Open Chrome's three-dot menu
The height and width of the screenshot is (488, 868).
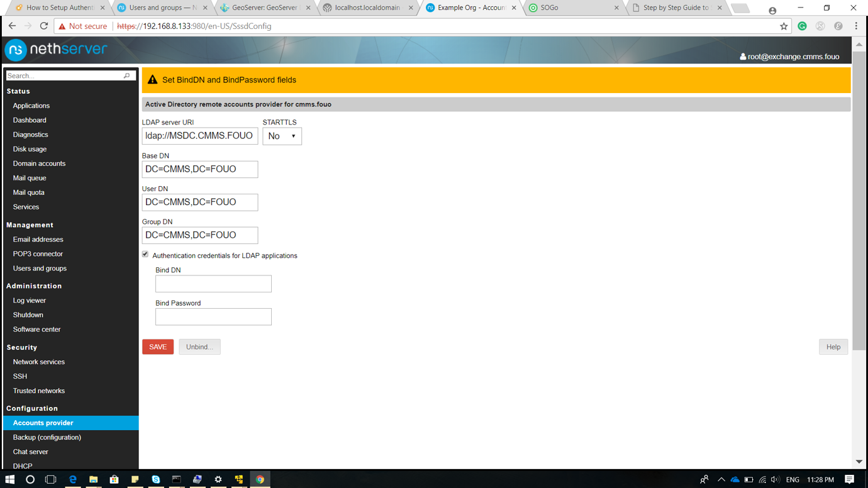[857, 26]
